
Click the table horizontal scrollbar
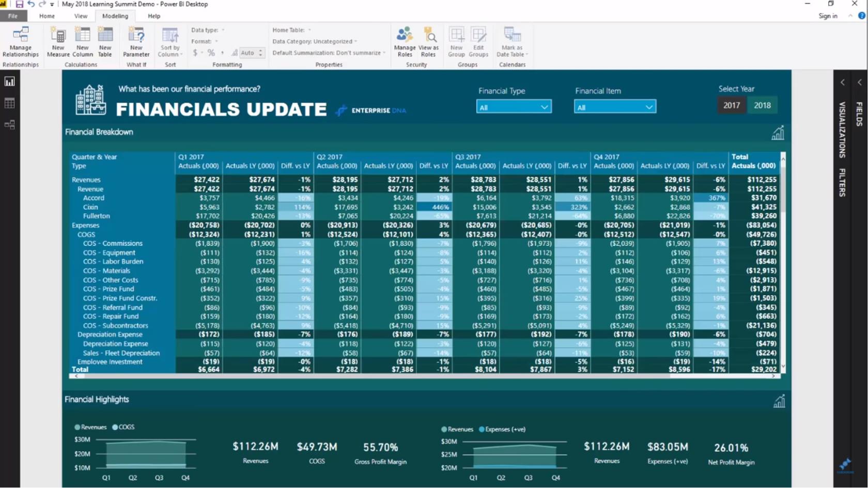click(x=425, y=376)
